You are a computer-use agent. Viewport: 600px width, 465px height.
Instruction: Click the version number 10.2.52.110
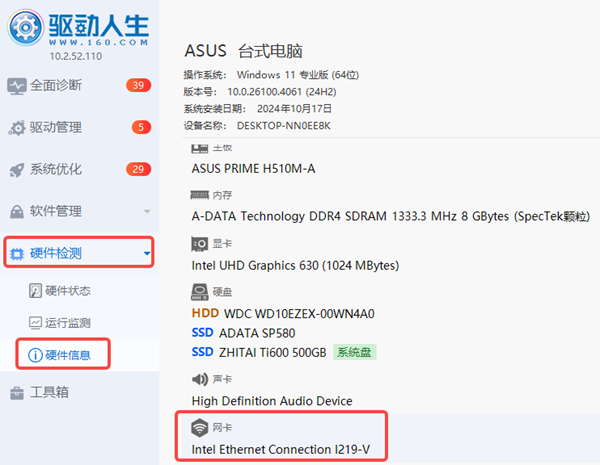pos(76,56)
